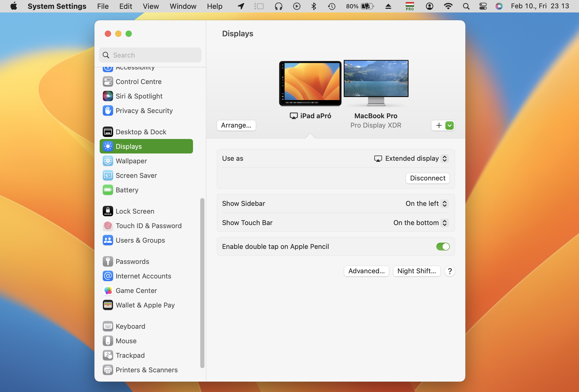Click the Disconnect button
The height and width of the screenshot is (392, 579).
[x=427, y=178]
